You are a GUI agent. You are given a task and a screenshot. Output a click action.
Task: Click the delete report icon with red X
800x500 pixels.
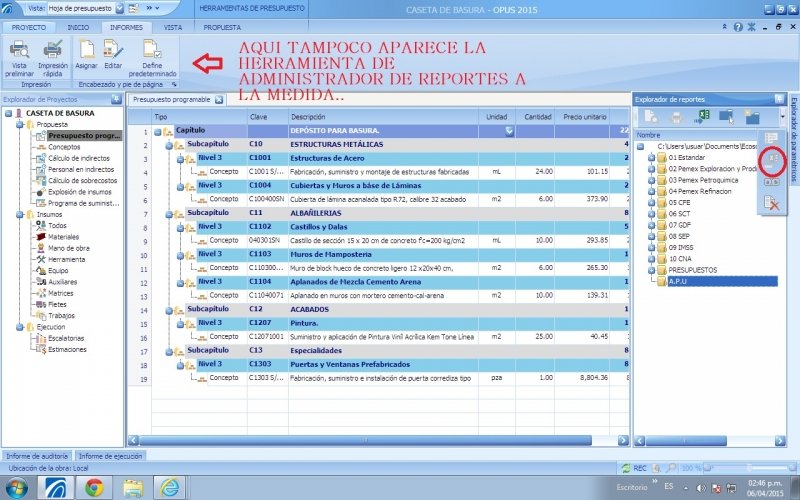click(x=771, y=202)
